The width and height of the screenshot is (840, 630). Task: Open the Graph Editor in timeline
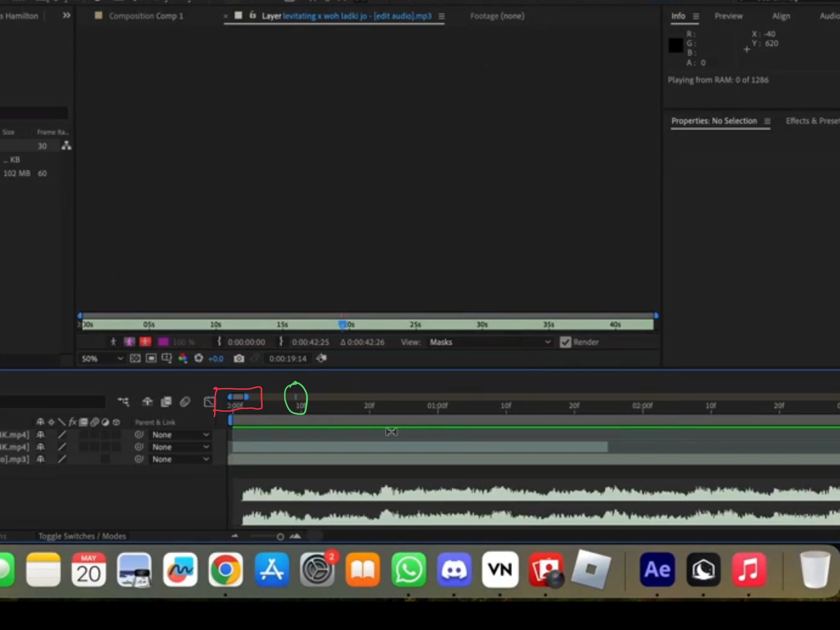pos(209,402)
